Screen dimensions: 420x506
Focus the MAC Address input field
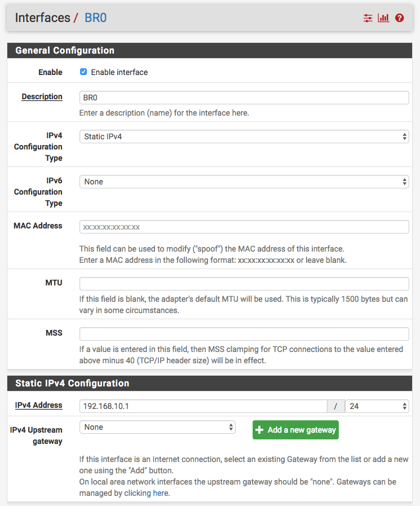244,227
